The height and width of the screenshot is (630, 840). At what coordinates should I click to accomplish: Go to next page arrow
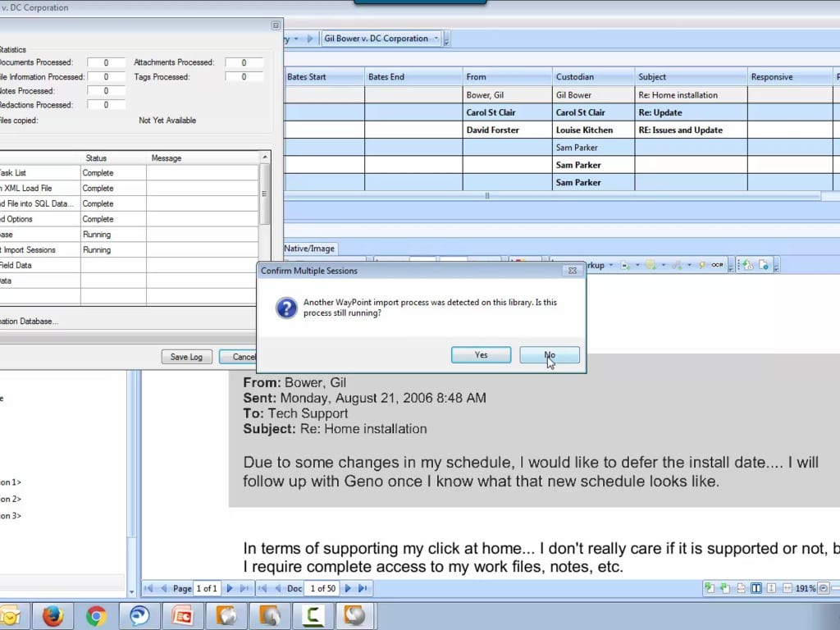point(230,588)
